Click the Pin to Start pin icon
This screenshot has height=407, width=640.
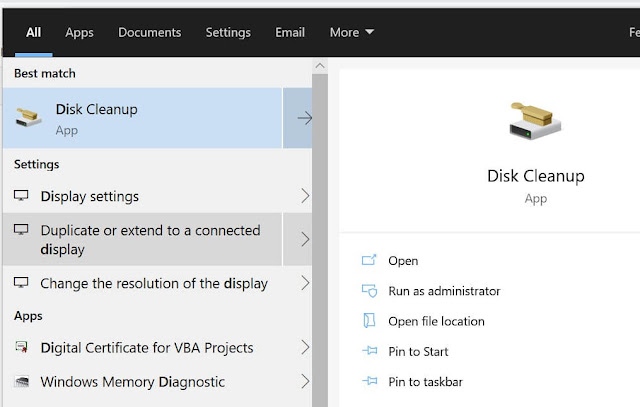(370, 351)
